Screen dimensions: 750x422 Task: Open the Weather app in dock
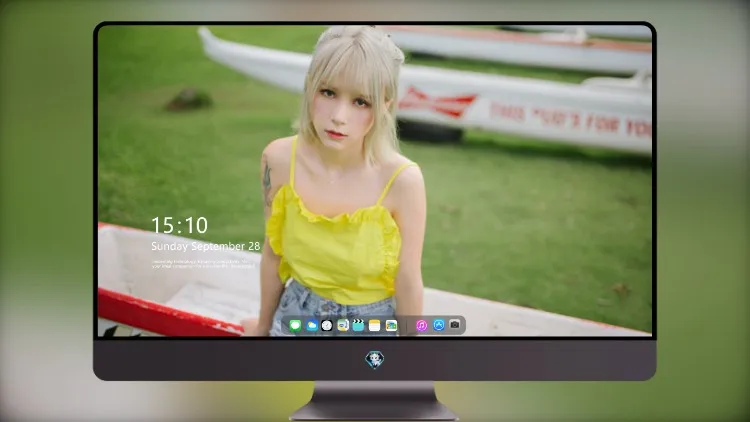(312, 326)
